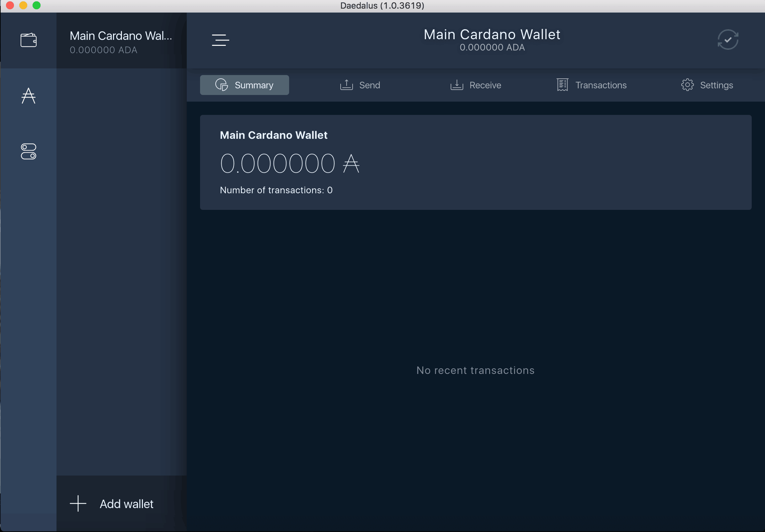Select the Receive tab download icon
Viewport: 765px width, 532px height.
457,84
